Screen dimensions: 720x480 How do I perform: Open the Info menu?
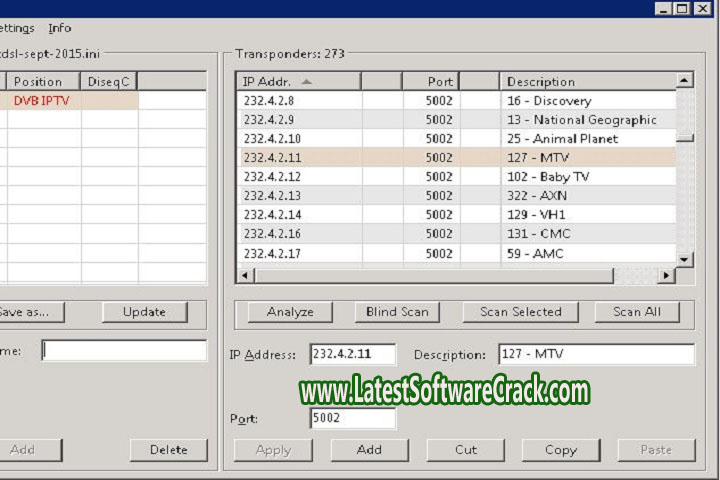pyautogui.click(x=60, y=28)
